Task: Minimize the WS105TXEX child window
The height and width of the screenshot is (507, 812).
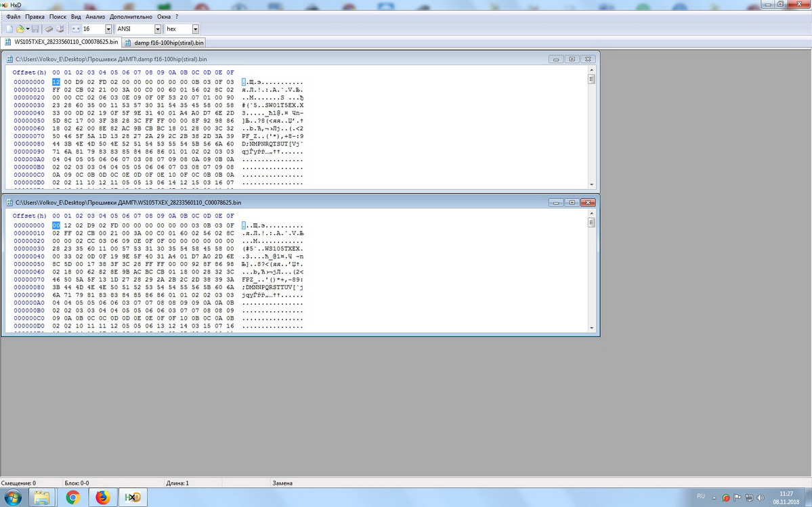Action: pyautogui.click(x=555, y=202)
